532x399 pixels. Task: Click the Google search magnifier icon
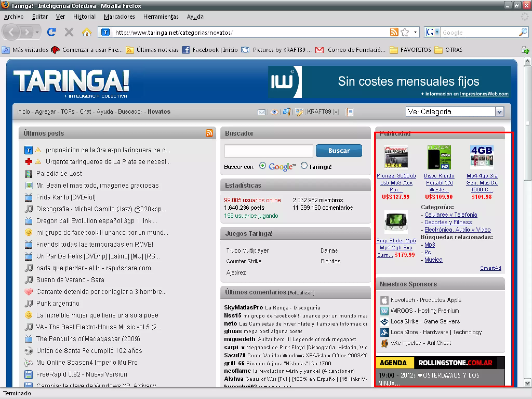click(x=523, y=32)
